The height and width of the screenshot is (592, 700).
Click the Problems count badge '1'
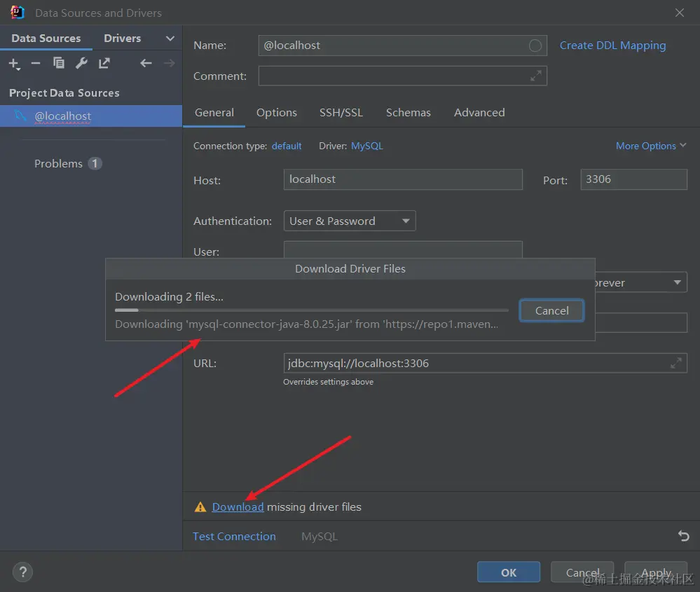click(x=95, y=163)
